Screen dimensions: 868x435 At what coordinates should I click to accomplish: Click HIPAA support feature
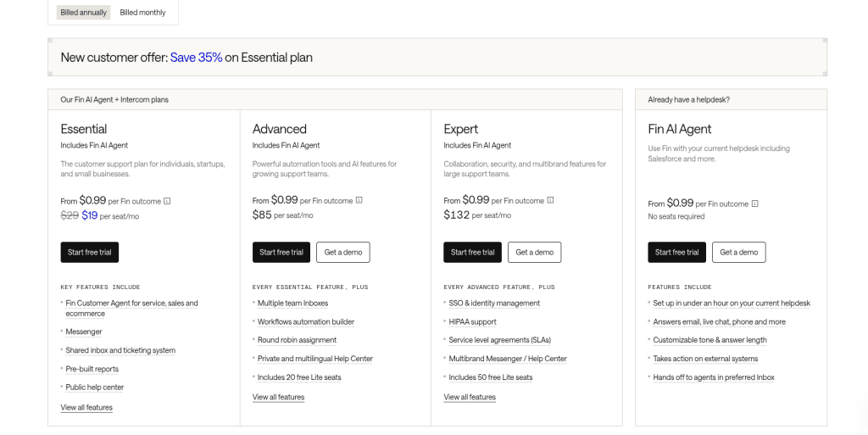472,322
